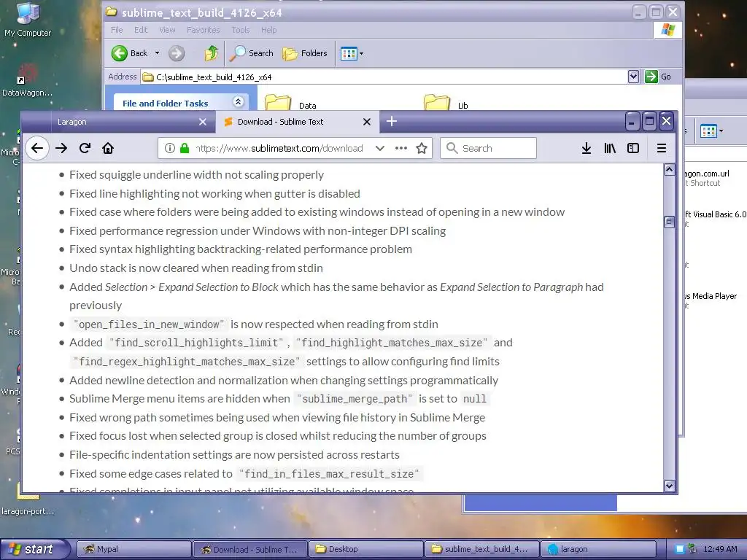The height and width of the screenshot is (560, 747).
Task: Open Tools menu in Explorer window
Action: coord(241,30)
